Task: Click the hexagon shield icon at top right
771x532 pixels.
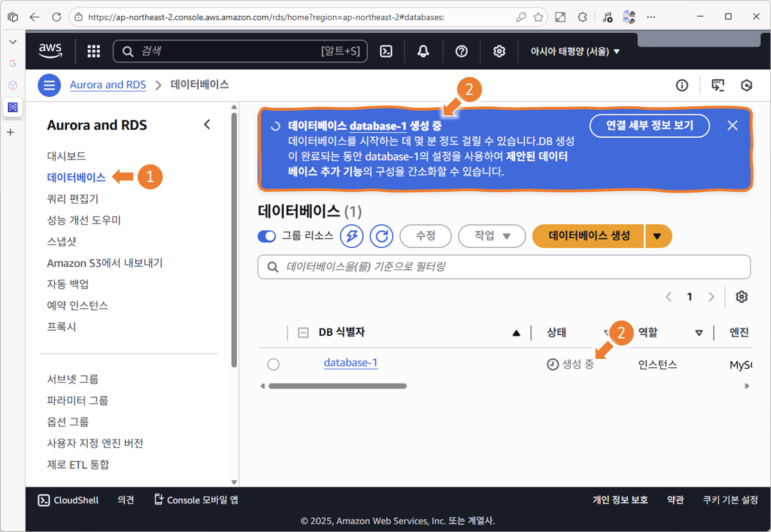Action: tap(746, 85)
